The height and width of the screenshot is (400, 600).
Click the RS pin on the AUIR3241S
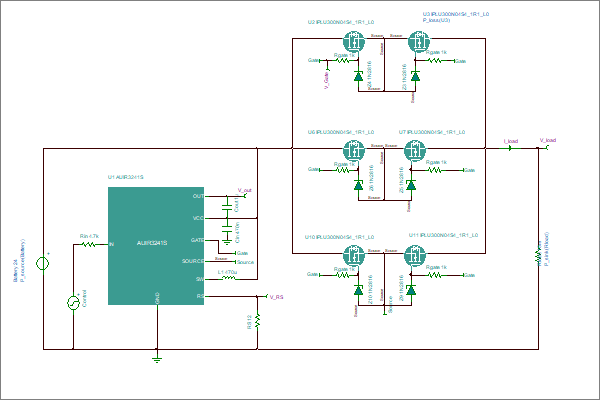click(x=200, y=296)
